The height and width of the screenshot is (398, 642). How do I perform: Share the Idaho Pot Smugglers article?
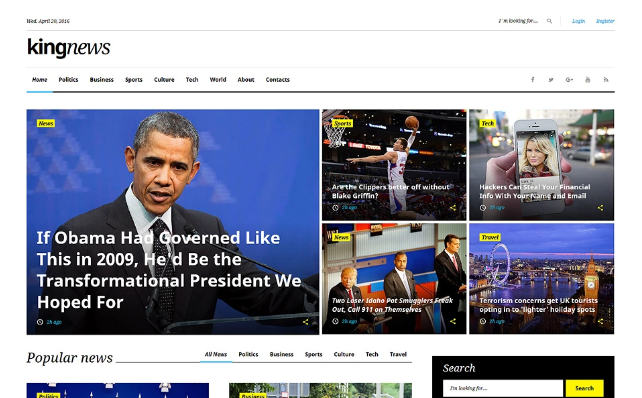(453, 321)
